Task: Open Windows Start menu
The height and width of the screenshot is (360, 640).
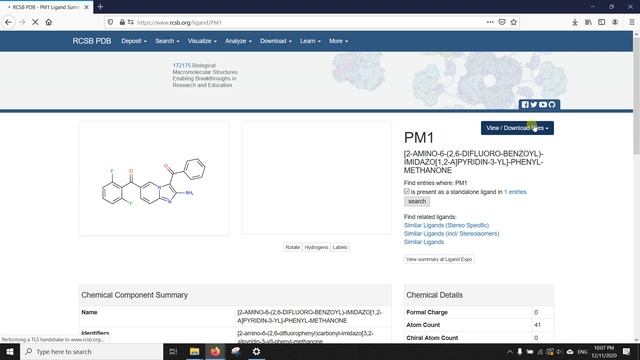Action: [10, 351]
